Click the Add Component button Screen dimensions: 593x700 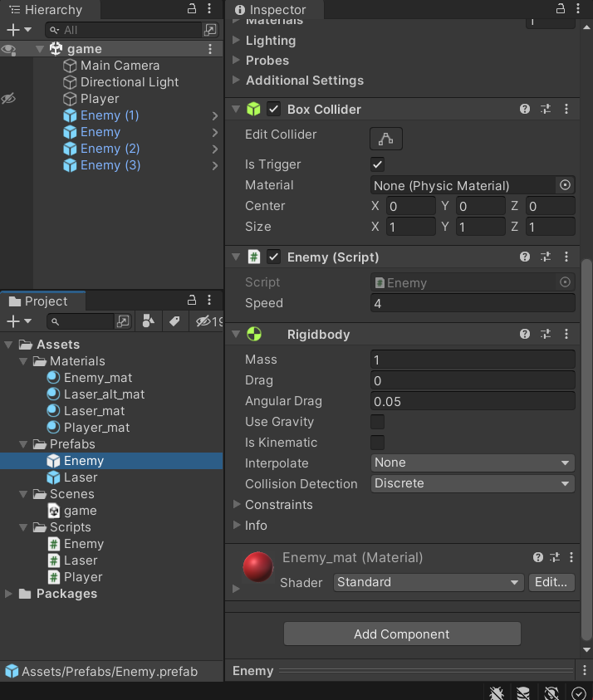click(x=402, y=633)
